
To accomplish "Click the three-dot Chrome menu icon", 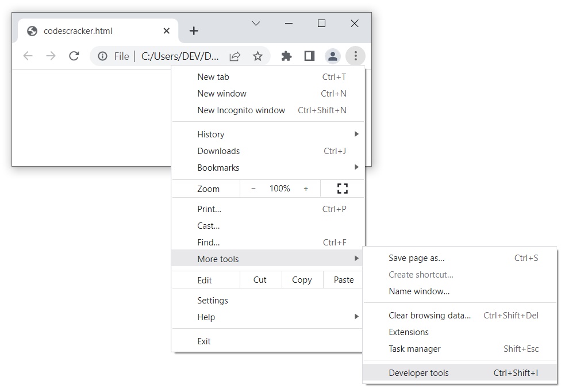I will (x=355, y=56).
